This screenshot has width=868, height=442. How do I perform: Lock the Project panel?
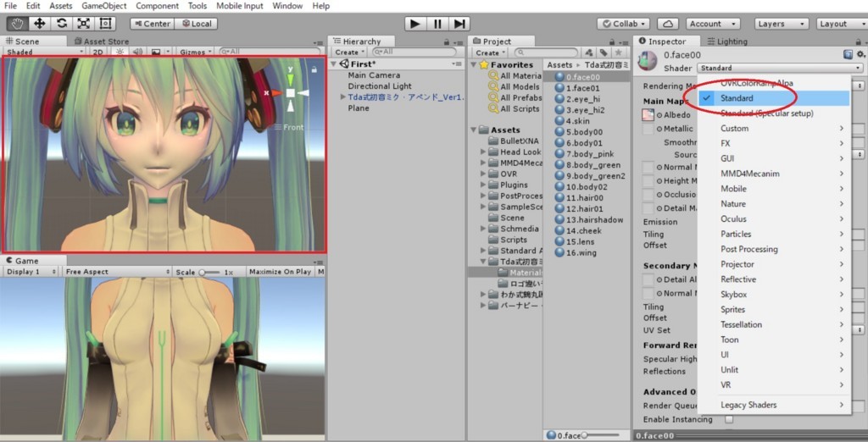[613, 42]
